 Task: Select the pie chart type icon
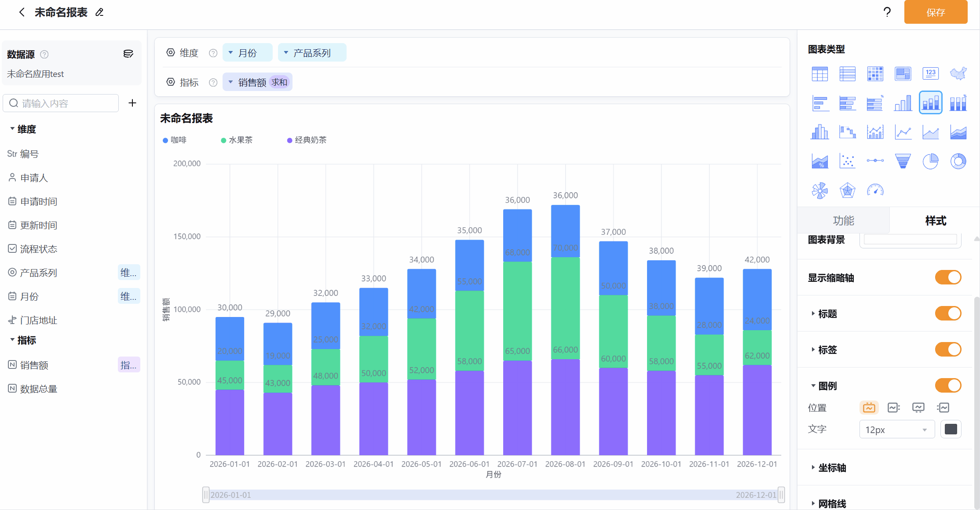pos(930,161)
